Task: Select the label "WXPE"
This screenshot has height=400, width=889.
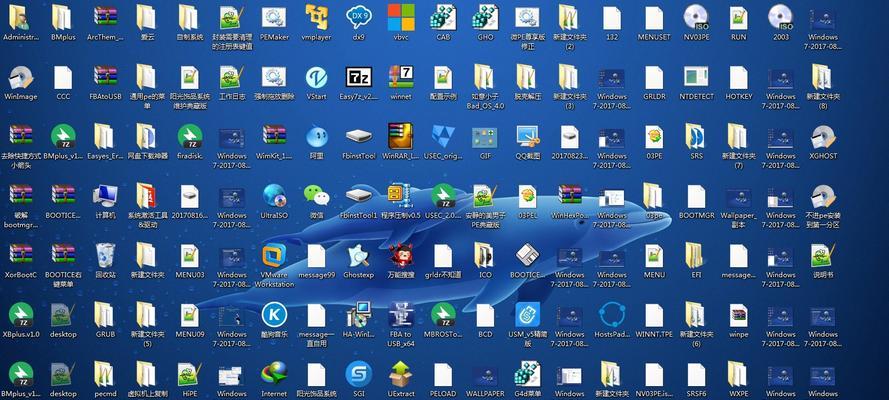Action: (x=739, y=393)
